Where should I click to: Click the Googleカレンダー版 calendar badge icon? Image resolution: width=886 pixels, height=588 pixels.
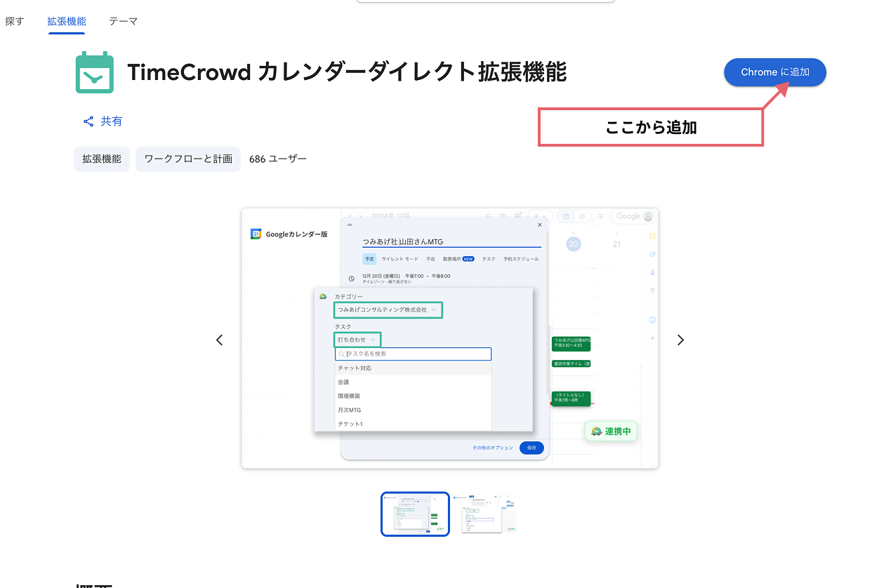(x=256, y=234)
